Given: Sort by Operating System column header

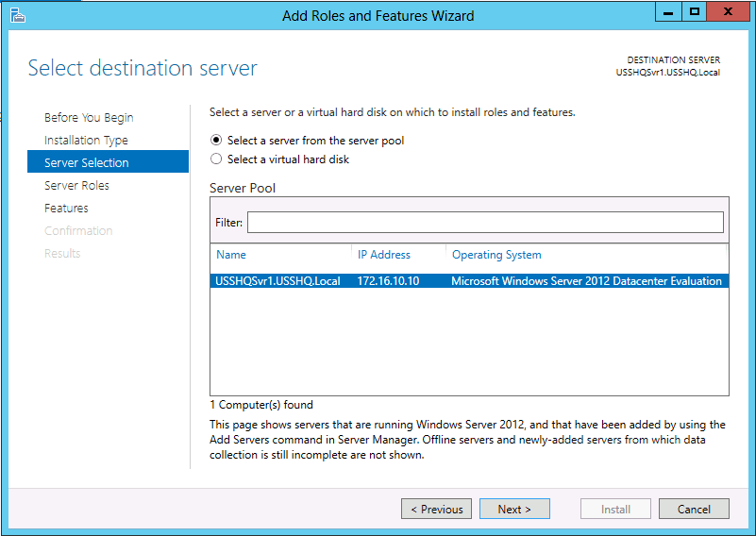Looking at the screenshot, I should (x=496, y=255).
